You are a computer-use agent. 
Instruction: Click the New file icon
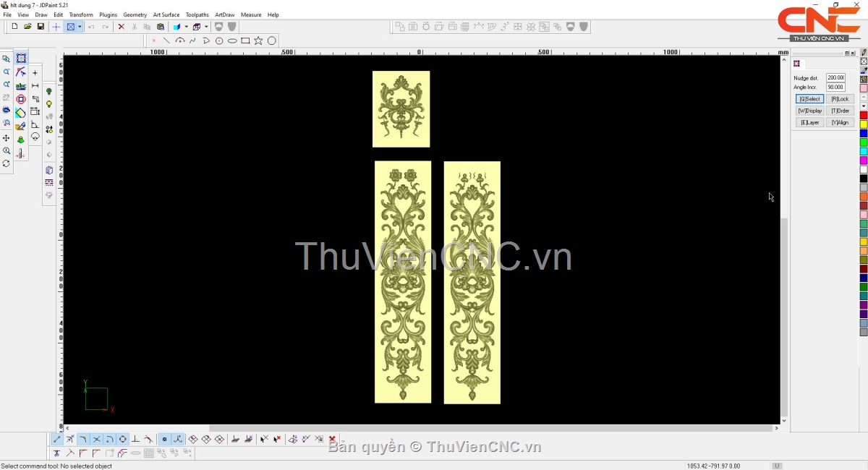coord(14,27)
